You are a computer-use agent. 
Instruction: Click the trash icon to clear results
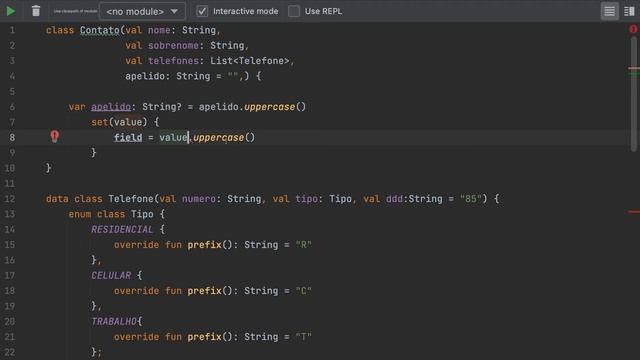point(36,11)
